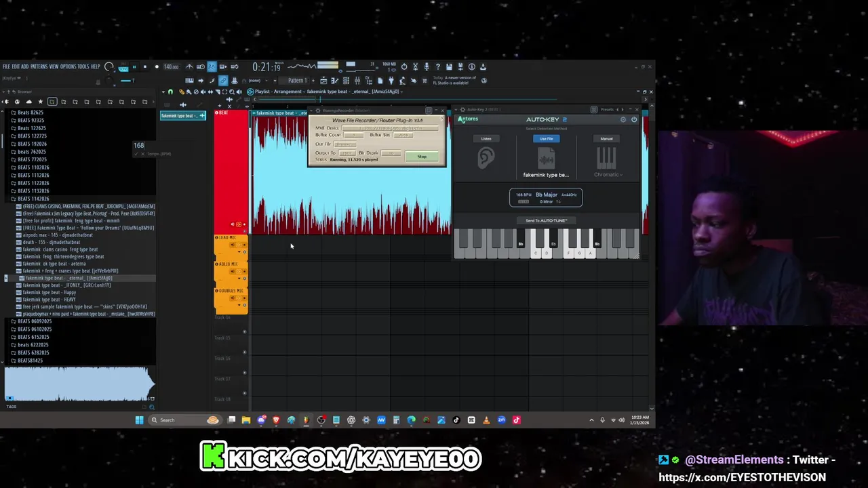Viewport: 868px width, 488px height.
Task: Expand the BEATS 06092025 folder
Action: pyautogui.click(x=33, y=321)
